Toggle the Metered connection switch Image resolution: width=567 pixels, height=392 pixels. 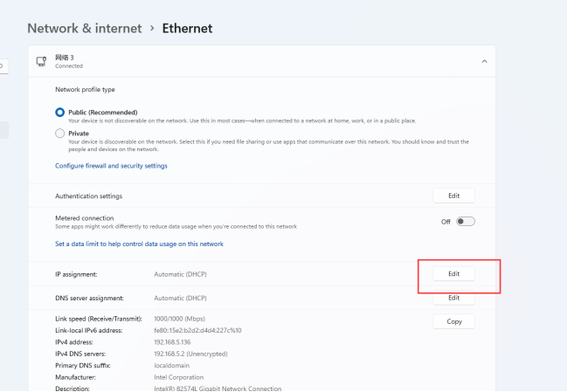click(x=465, y=222)
